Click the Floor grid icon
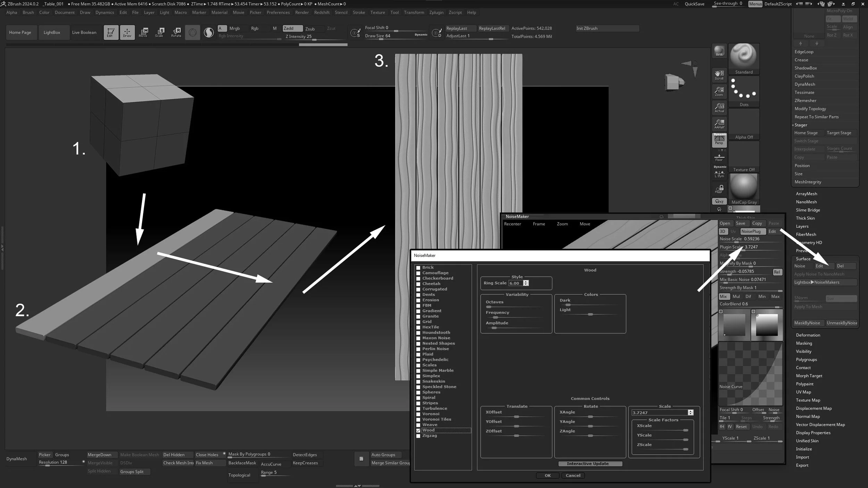Image resolution: width=868 pixels, height=488 pixels. point(719,157)
